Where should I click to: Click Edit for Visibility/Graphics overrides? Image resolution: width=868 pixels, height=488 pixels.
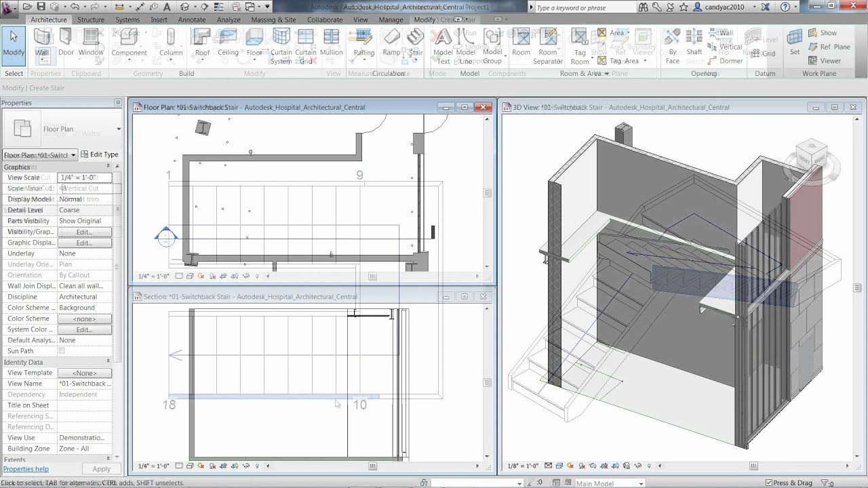tap(84, 232)
